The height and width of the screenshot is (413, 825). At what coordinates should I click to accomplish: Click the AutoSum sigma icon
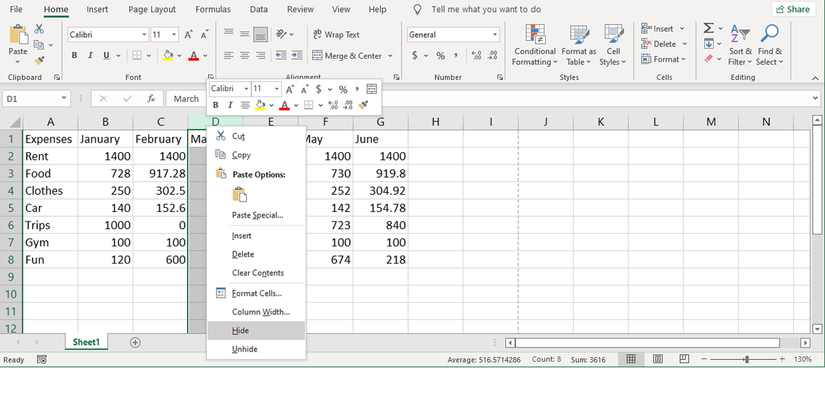pos(709,28)
